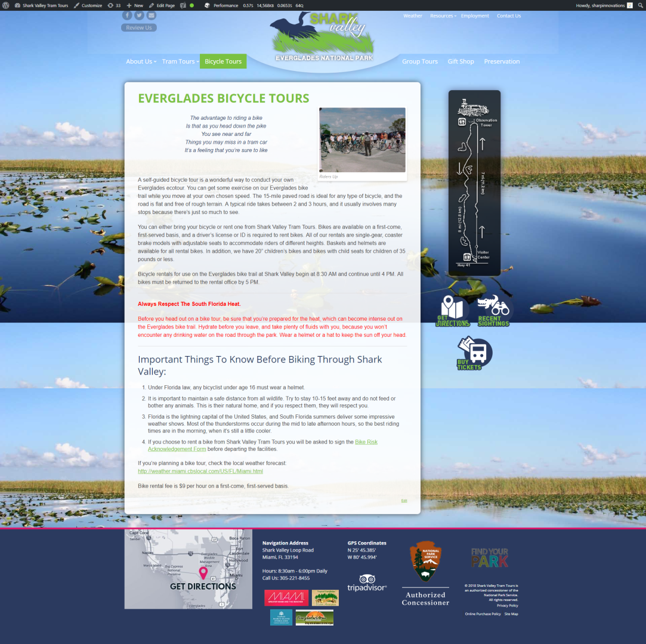Expand the About Us menu

pos(141,61)
